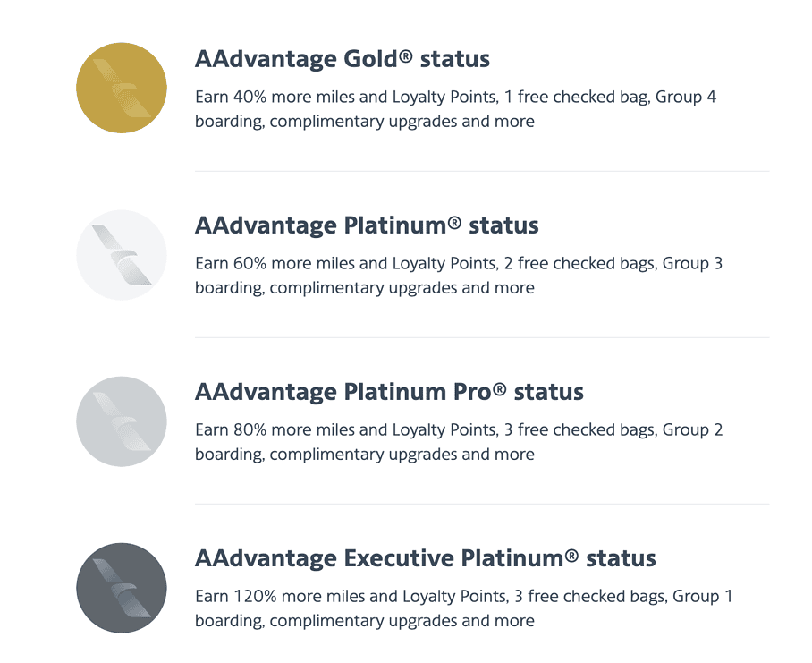Screen dimensions: 812x663
Task: Open the AAdvantage Gold status heading
Action: coord(343,59)
